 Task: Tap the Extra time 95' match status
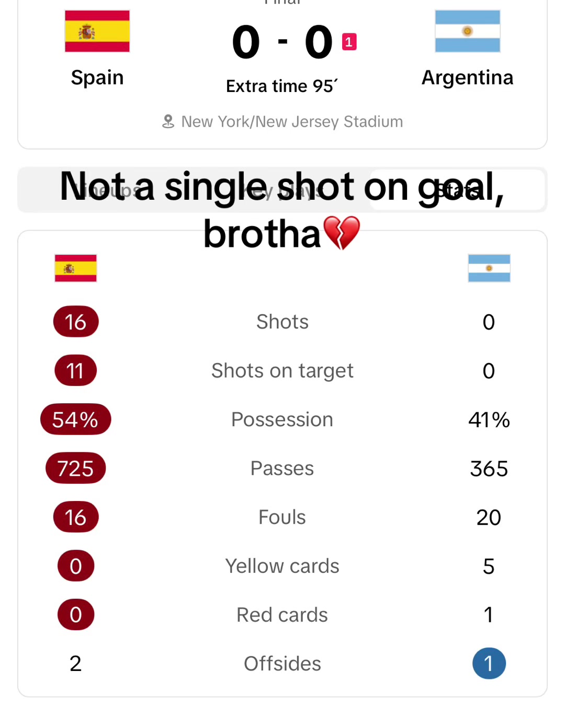point(282,86)
